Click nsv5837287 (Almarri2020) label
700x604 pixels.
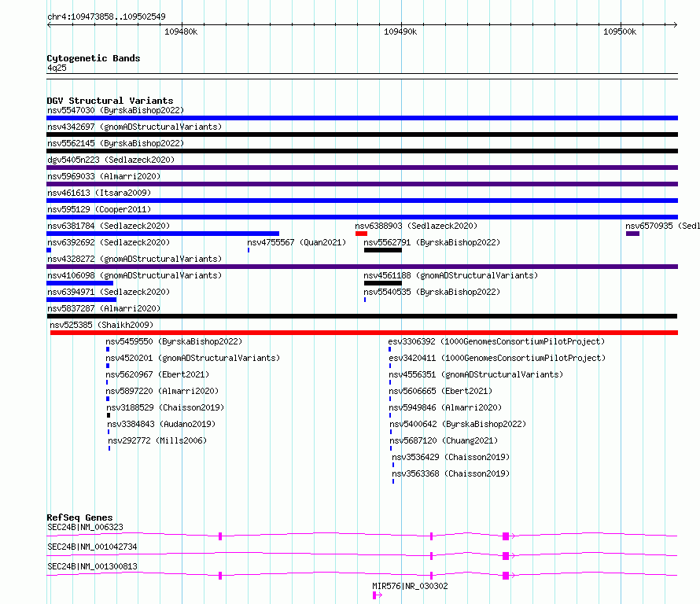tap(104, 308)
